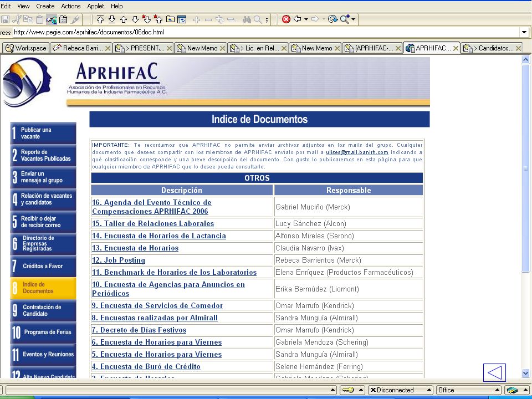Click the double minus collapse-all icon
The height and width of the screenshot is (399, 532).
coord(232,20)
